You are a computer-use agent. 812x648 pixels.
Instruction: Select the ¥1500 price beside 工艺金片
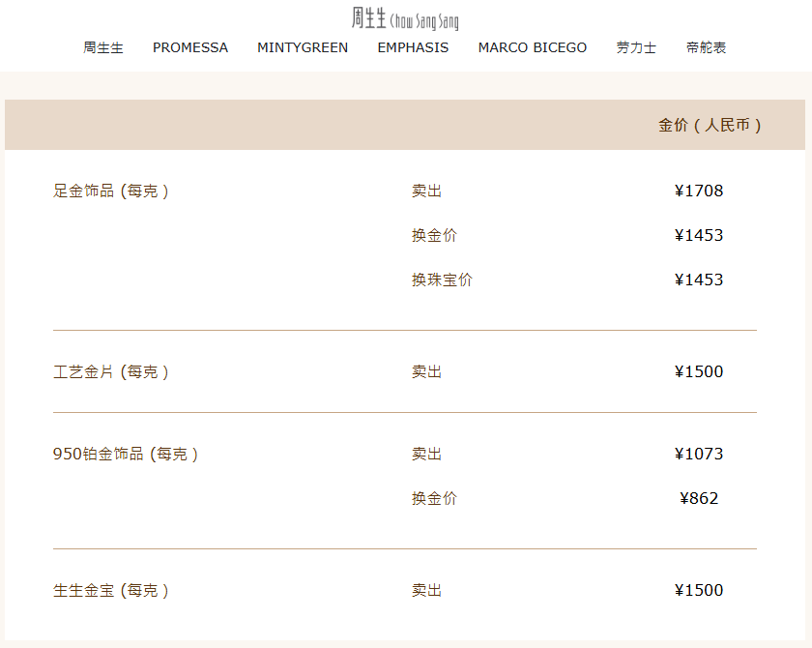[699, 370]
